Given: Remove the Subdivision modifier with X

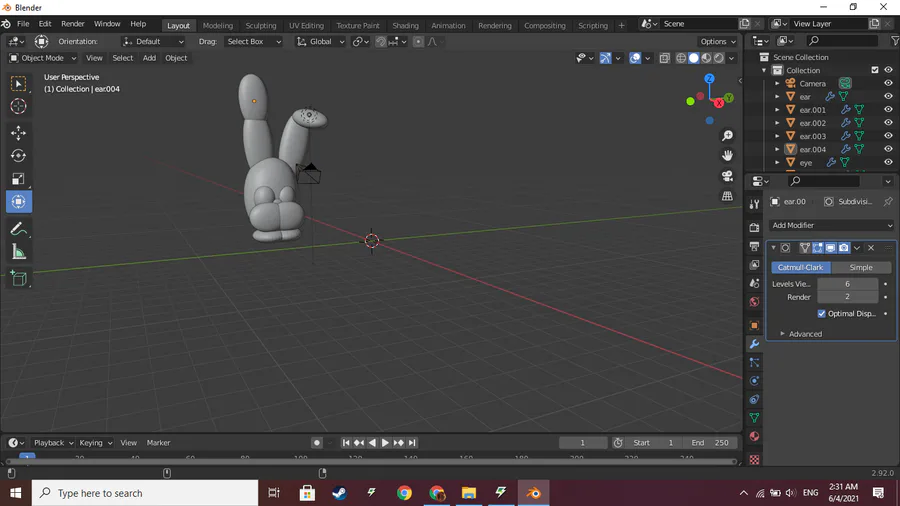Looking at the screenshot, I should pyautogui.click(x=871, y=248).
